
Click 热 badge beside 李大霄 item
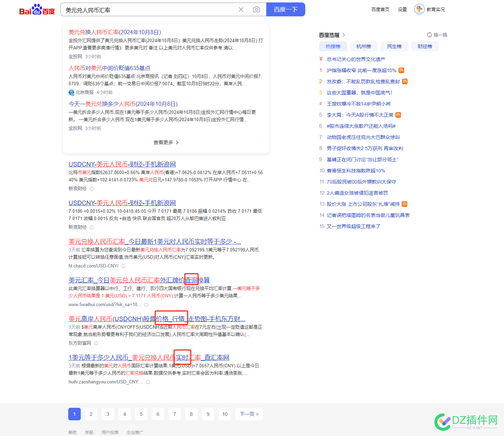[x=398, y=115]
